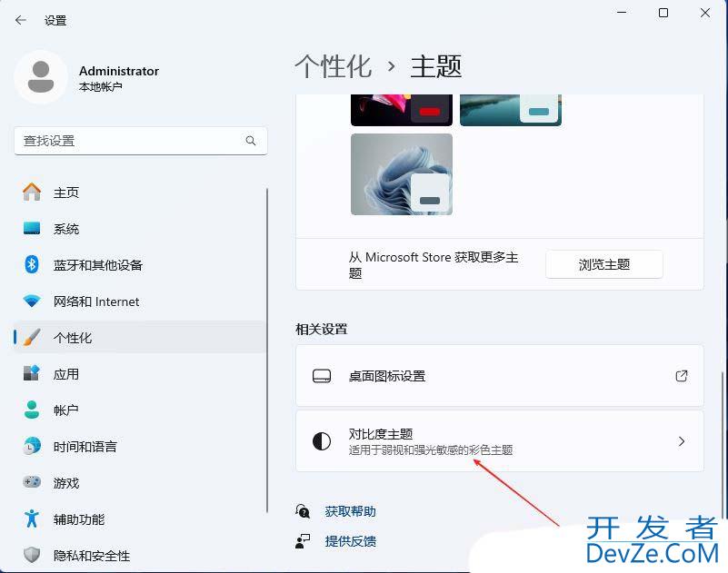Click the paintbrush icon for 个性化
The image size is (728, 573).
coord(32,337)
